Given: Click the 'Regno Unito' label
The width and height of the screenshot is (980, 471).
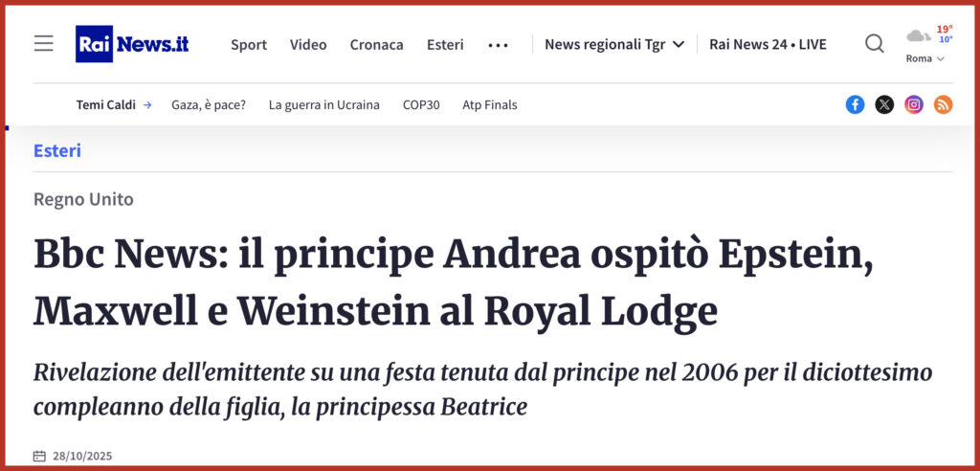Looking at the screenshot, I should click(84, 199).
